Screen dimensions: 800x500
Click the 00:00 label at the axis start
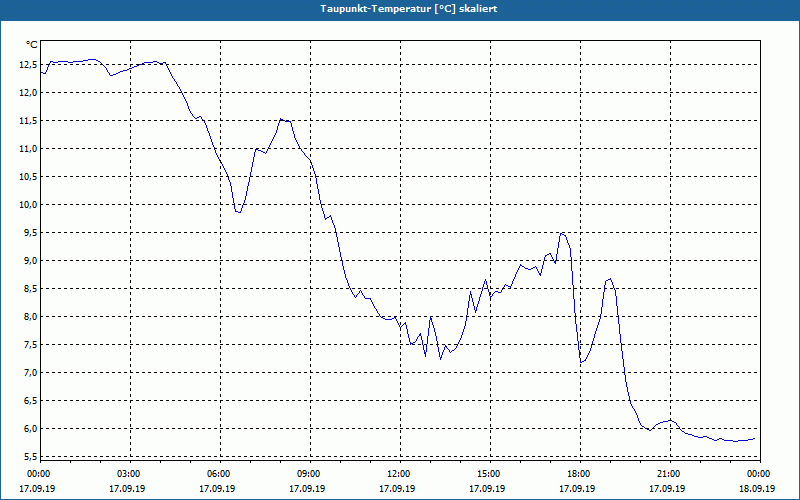40,474
